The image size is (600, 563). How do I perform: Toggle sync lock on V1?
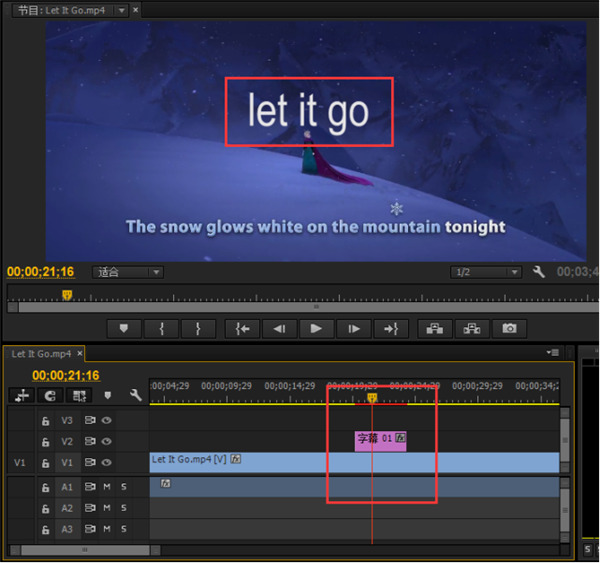pos(90,462)
